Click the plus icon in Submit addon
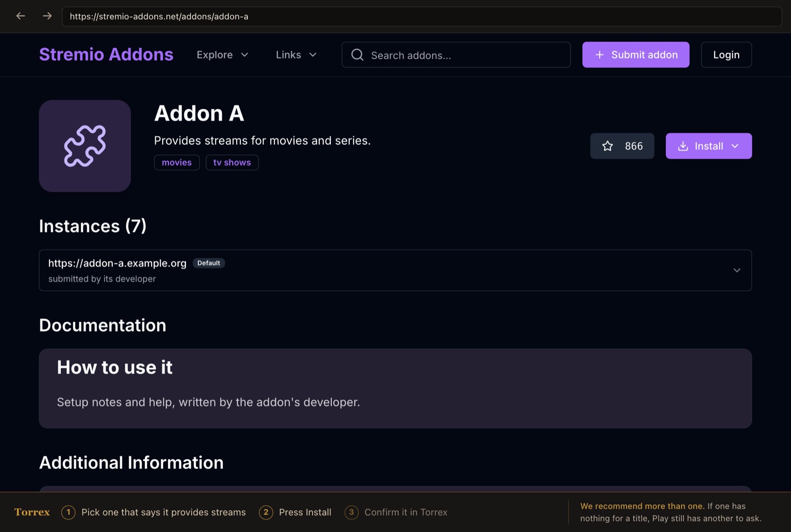791x532 pixels. point(600,55)
